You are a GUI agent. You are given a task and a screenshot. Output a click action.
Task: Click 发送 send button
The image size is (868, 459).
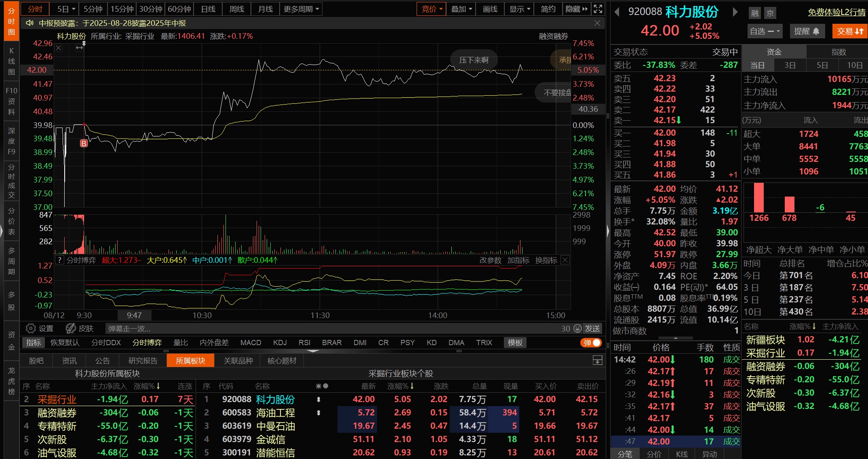click(x=592, y=328)
